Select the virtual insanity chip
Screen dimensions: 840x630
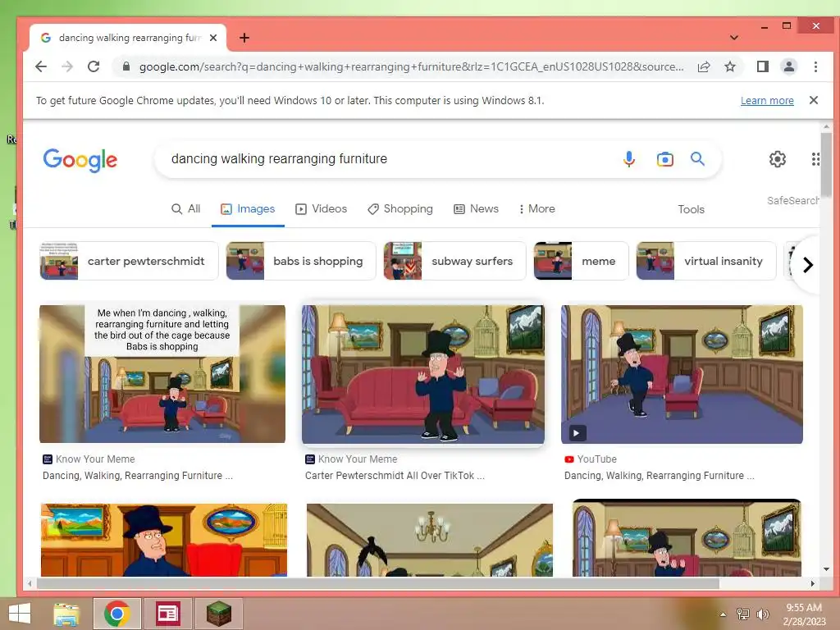706,261
